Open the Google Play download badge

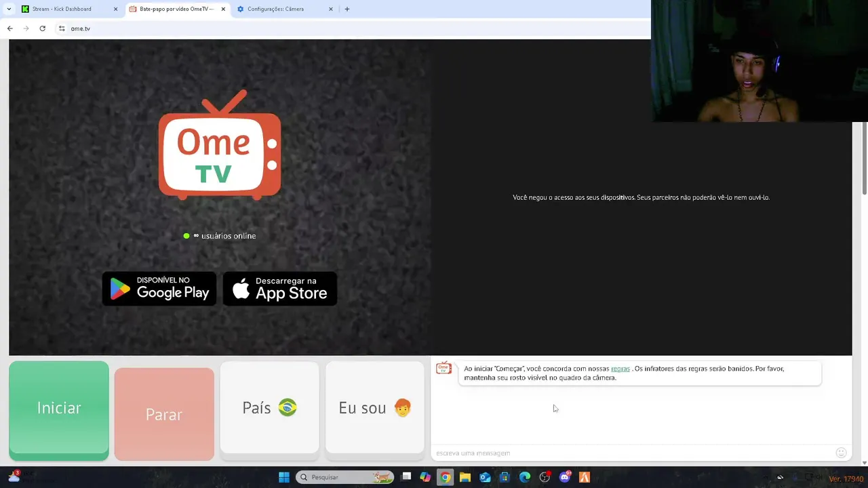coord(159,289)
